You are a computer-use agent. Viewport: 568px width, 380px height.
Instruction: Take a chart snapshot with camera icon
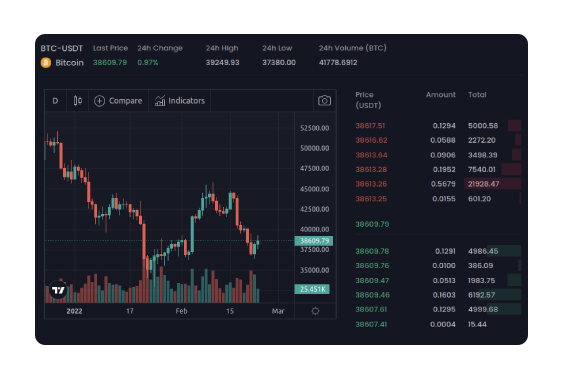click(324, 101)
